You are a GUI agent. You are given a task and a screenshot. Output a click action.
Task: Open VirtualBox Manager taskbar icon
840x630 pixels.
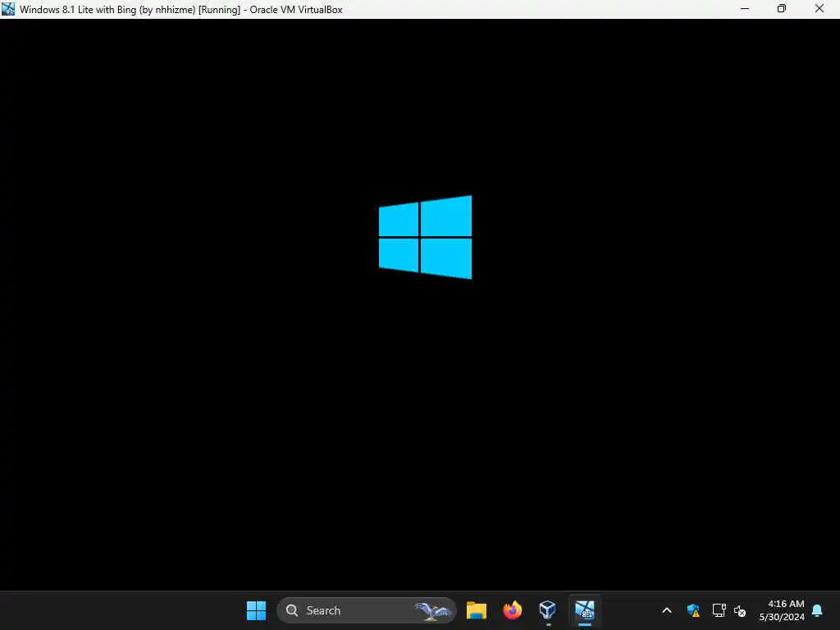547,610
